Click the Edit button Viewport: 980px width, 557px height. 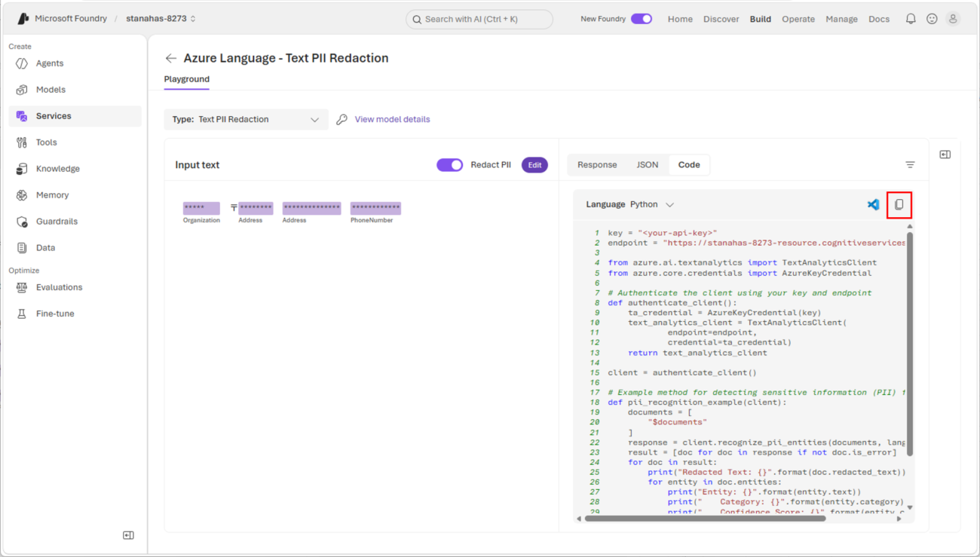(534, 165)
